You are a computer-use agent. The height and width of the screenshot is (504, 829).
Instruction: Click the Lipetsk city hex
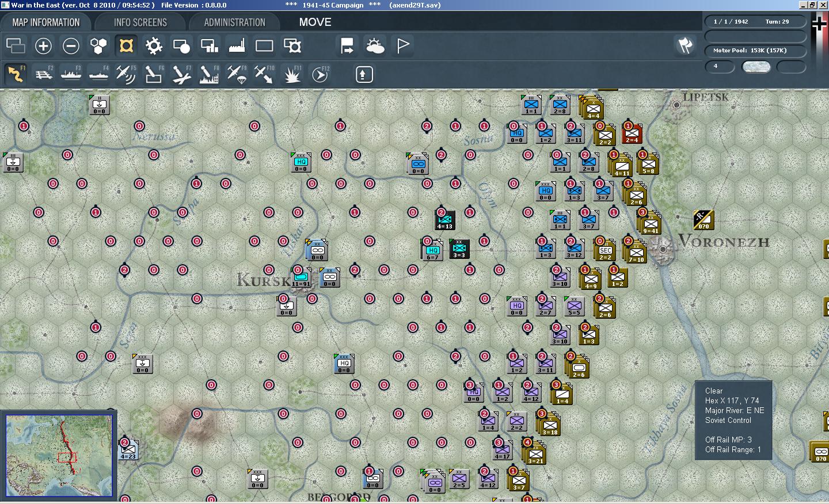[677, 105]
